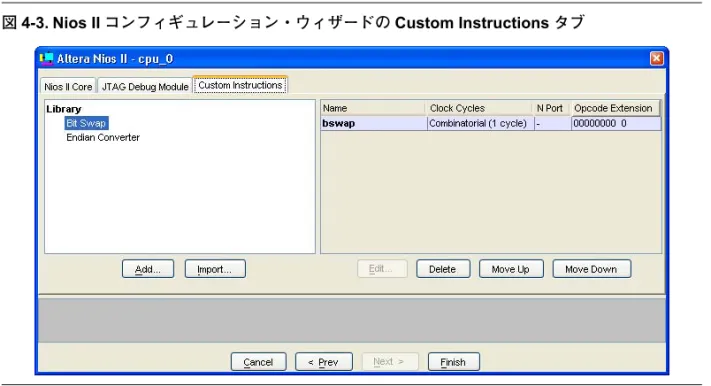Click the N Port column header

click(551, 108)
